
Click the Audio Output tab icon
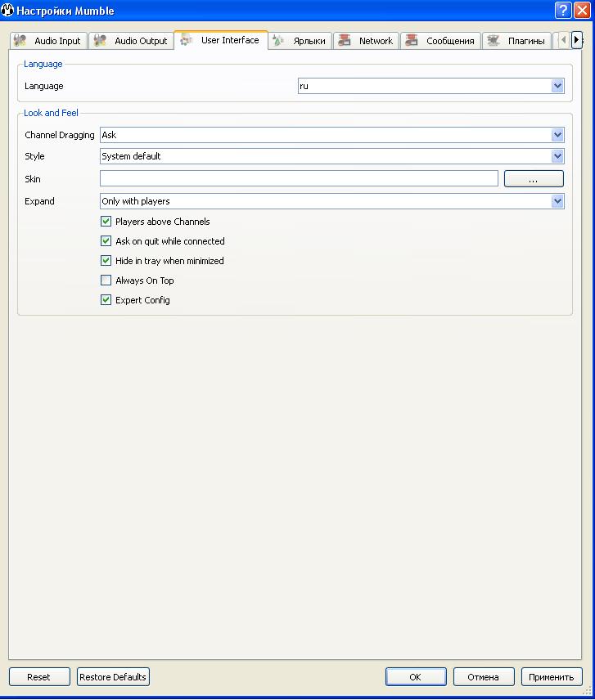click(x=100, y=41)
